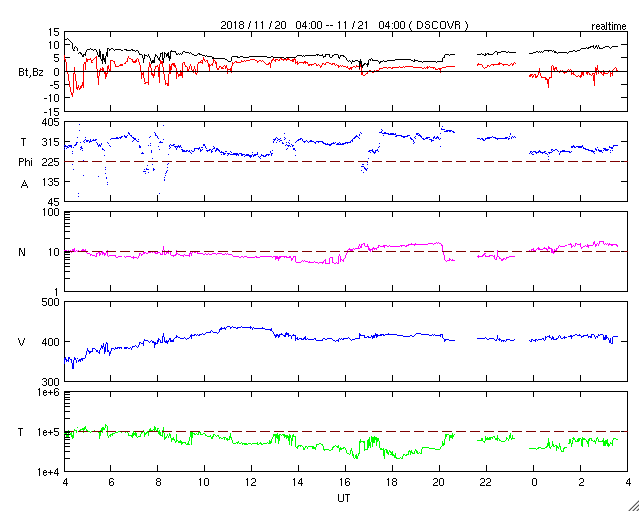This screenshot has height=512, width=640.
Task: Click the "14" hour label on the UT axis
Action: (x=298, y=482)
